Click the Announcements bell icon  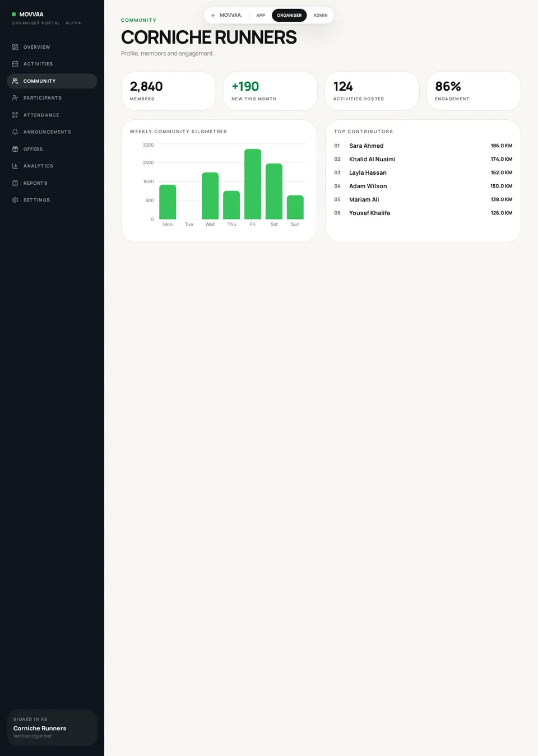(x=15, y=132)
